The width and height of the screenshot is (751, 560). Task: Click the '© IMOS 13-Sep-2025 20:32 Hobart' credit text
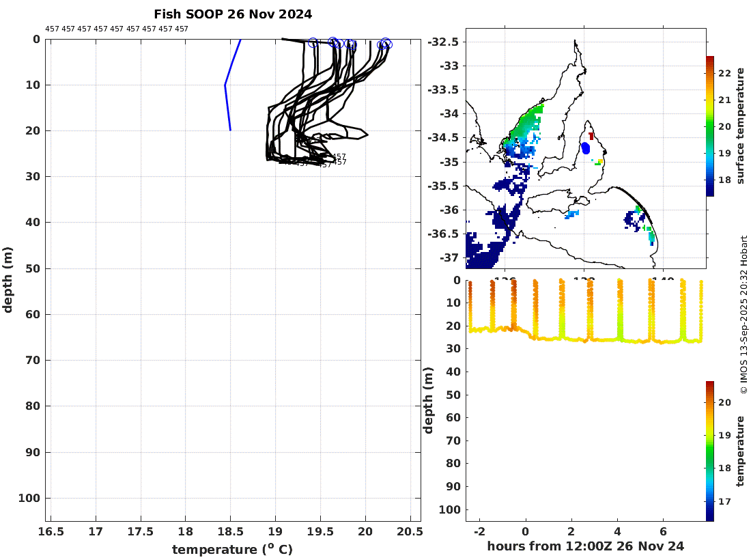tap(743, 315)
